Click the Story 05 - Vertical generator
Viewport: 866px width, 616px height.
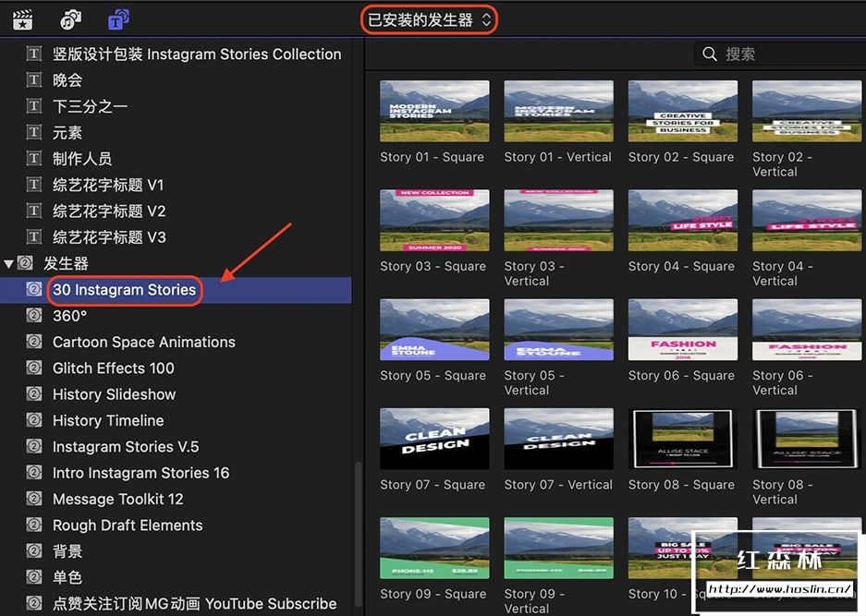pos(559,330)
